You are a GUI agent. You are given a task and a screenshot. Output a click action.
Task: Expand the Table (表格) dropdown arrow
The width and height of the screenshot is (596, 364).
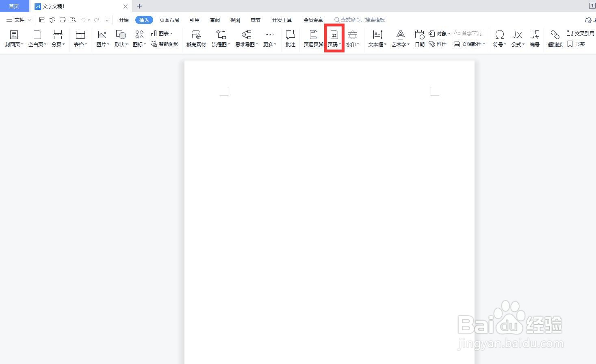click(x=86, y=44)
